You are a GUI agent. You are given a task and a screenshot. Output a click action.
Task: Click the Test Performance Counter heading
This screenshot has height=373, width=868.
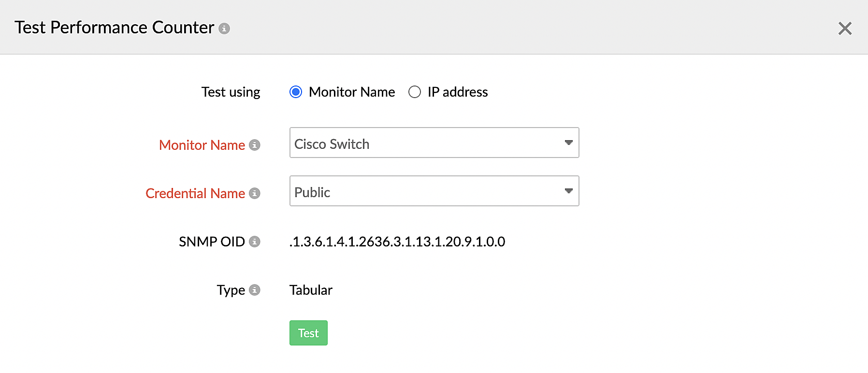click(x=114, y=28)
